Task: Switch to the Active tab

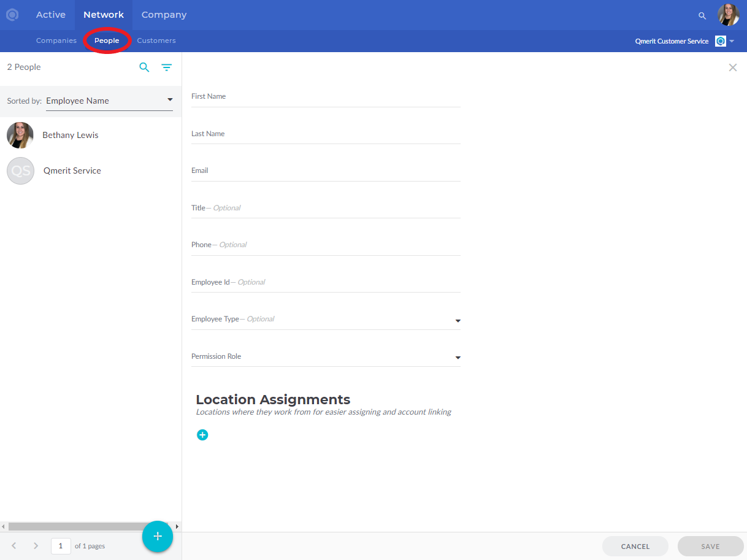Action: pos(51,15)
